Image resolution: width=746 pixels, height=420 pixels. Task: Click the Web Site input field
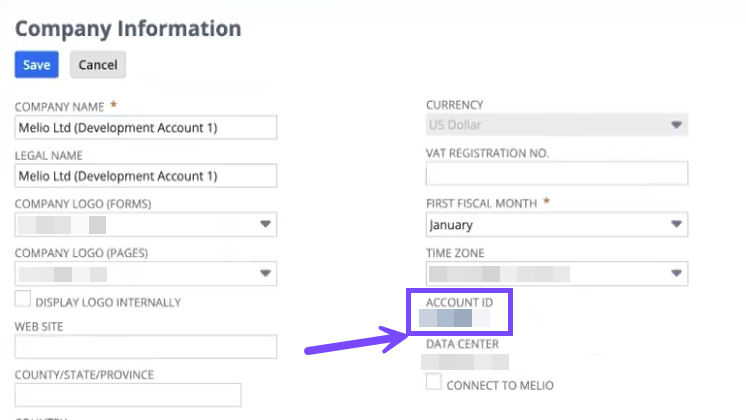click(x=145, y=347)
